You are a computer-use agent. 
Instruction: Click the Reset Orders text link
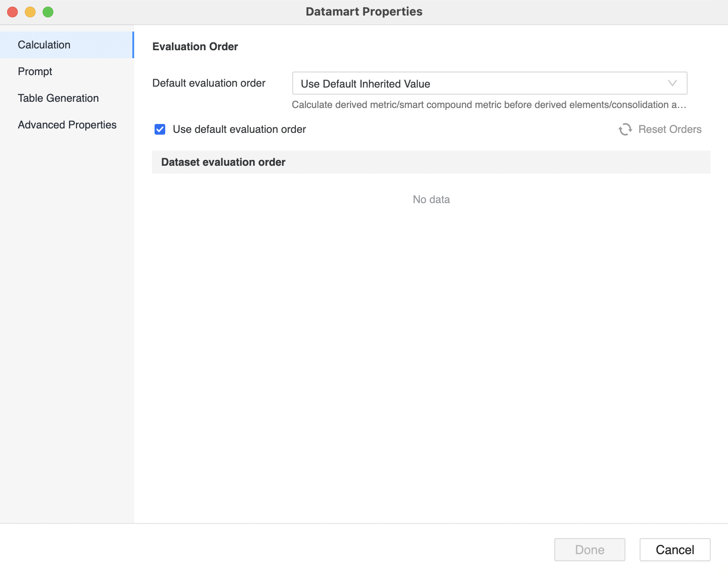(669, 129)
